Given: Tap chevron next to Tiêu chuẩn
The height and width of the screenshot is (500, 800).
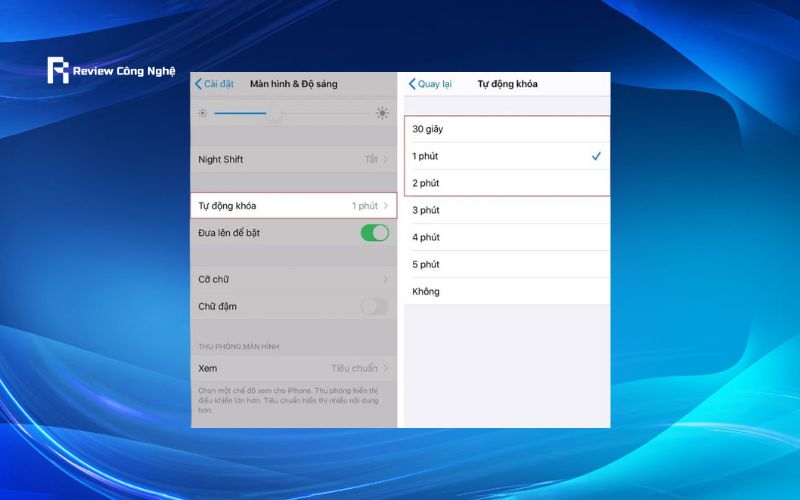Looking at the screenshot, I should click(386, 368).
